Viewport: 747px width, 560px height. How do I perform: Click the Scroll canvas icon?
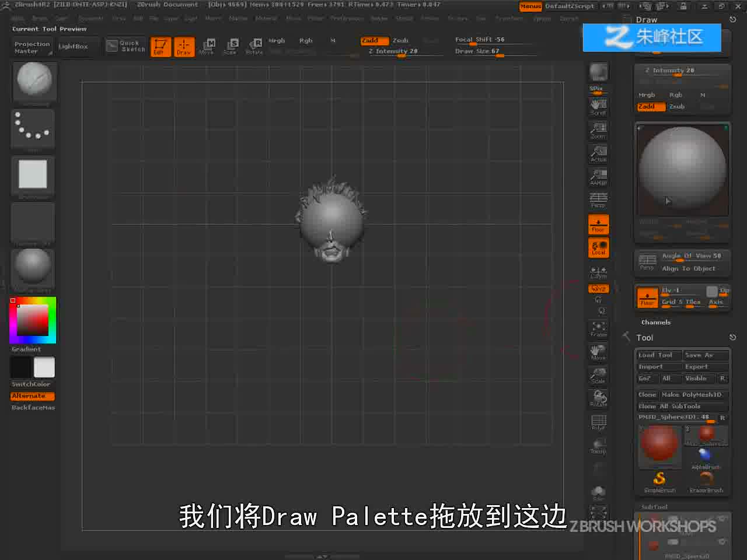(598, 107)
